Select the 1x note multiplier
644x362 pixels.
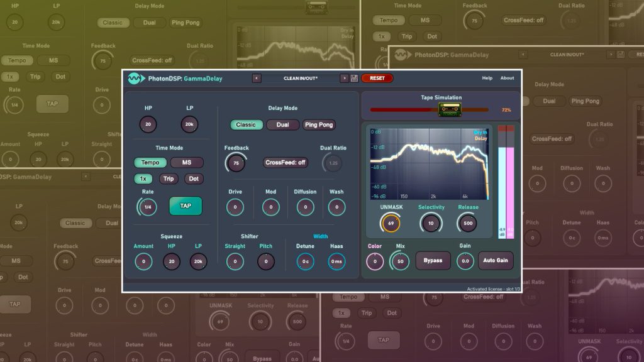pos(143,178)
